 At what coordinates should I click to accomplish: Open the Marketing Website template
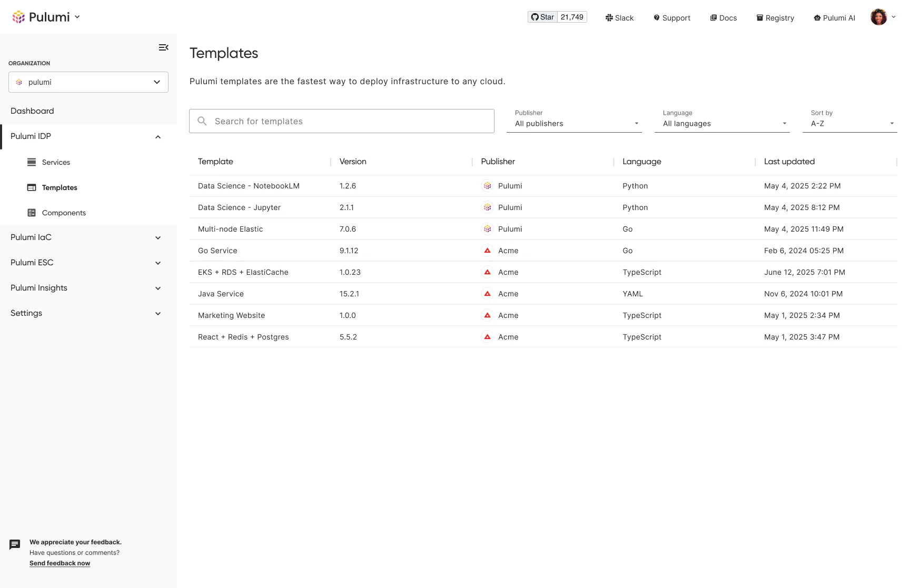pos(231,315)
